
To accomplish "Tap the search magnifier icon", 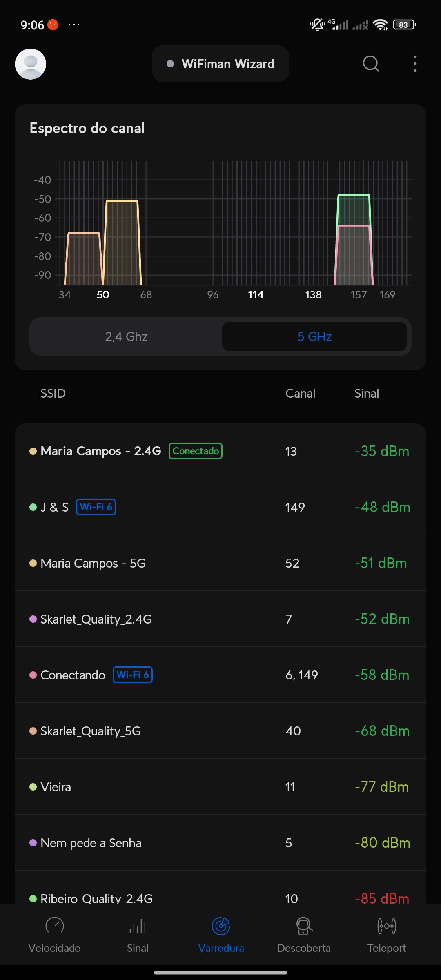I will pyautogui.click(x=371, y=64).
